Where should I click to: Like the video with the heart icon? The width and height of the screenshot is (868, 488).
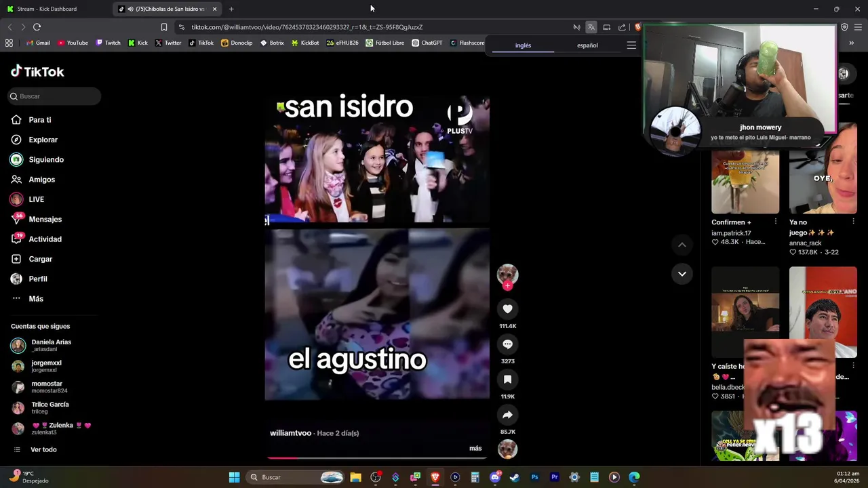click(507, 309)
